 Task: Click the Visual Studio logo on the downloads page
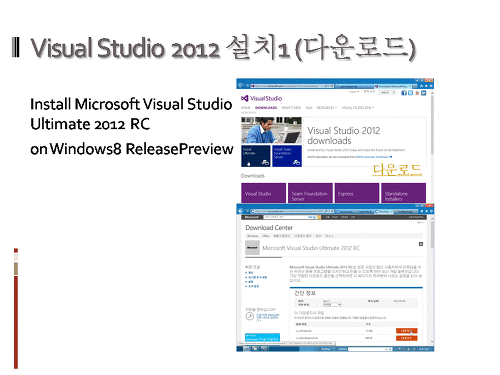[262, 98]
